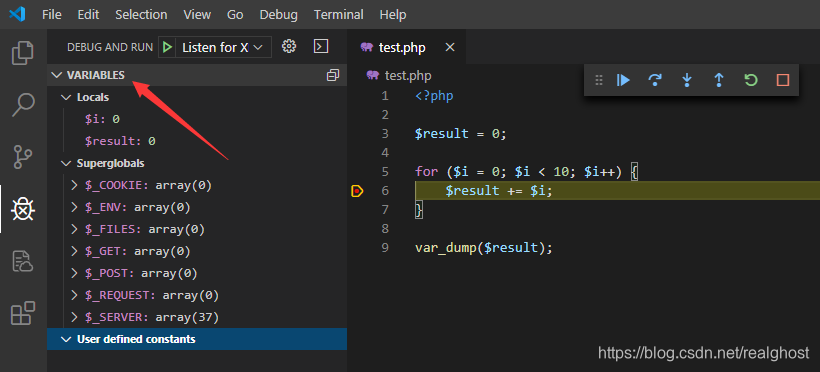
Task: Click the test.php breadcrumb
Action: tap(408, 75)
